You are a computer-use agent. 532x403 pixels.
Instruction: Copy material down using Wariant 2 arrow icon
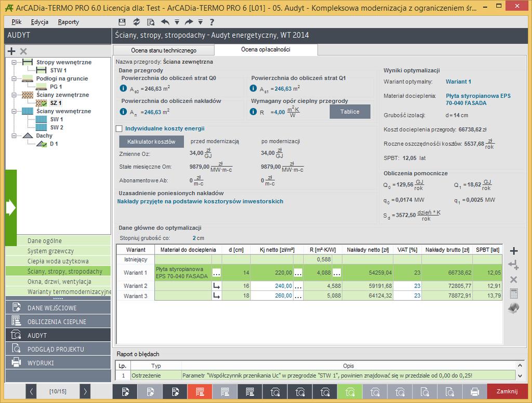[x=217, y=286]
